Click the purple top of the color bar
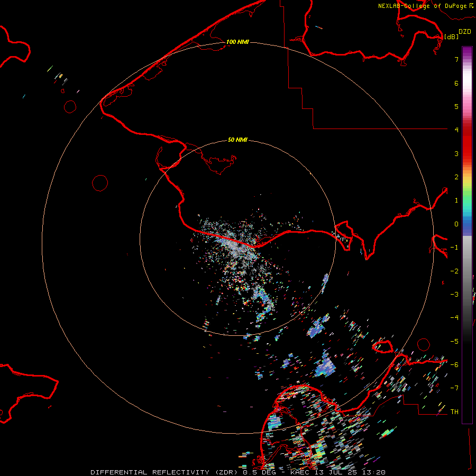This screenshot has width=476, height=476. coord(467,51)
